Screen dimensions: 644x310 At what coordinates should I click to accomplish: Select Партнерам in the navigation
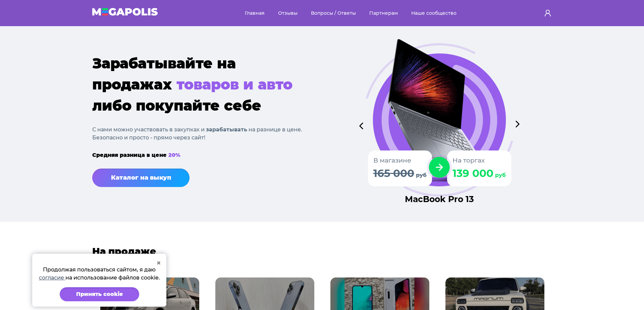tap(383, 13)
